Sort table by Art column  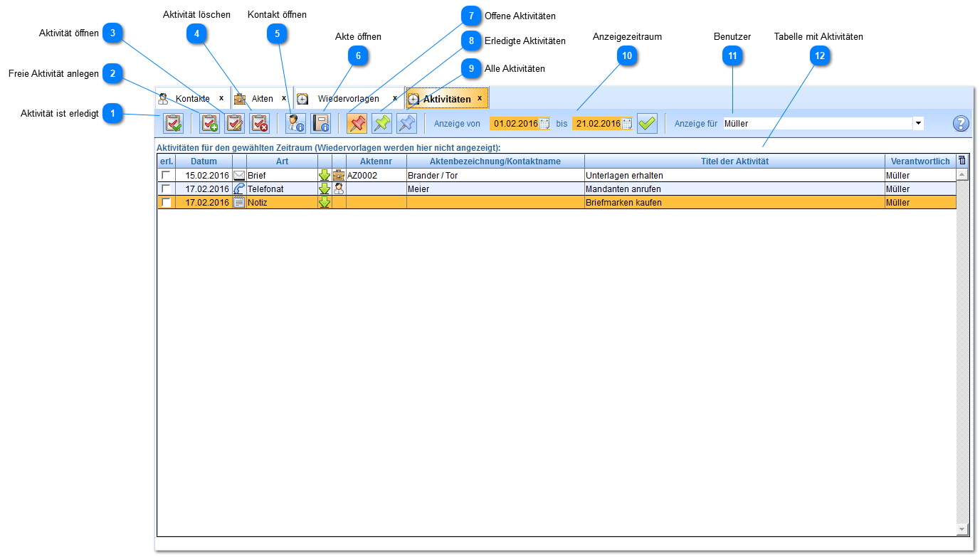(x=282, y=161)
